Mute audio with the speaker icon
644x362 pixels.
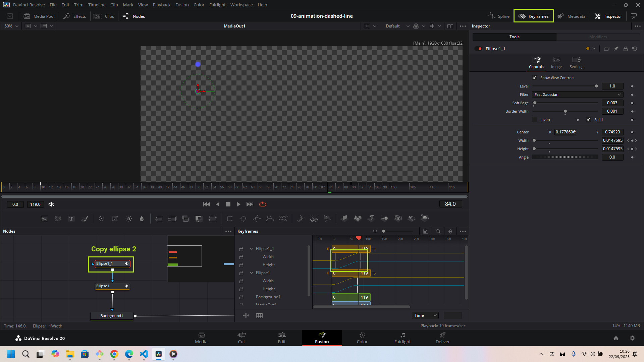point(51,204)
